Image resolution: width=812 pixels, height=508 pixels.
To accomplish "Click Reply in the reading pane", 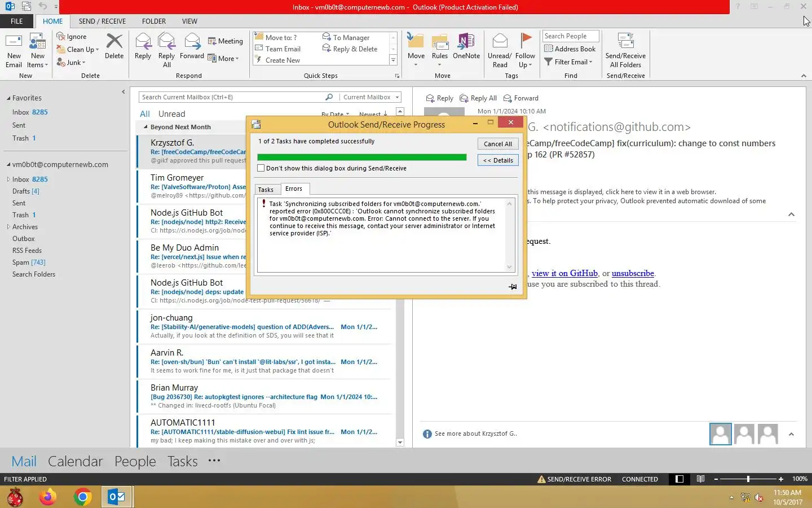I will coord(439,98).
